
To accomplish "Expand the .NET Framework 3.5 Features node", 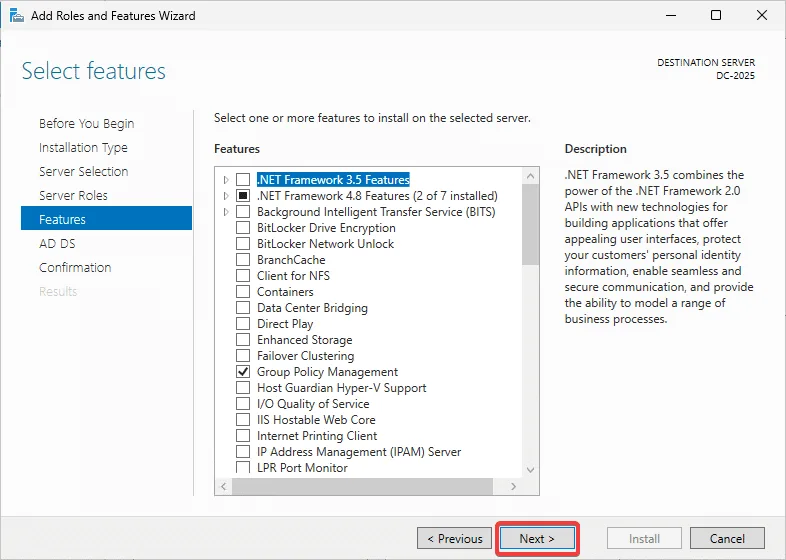I will [227, 180].
